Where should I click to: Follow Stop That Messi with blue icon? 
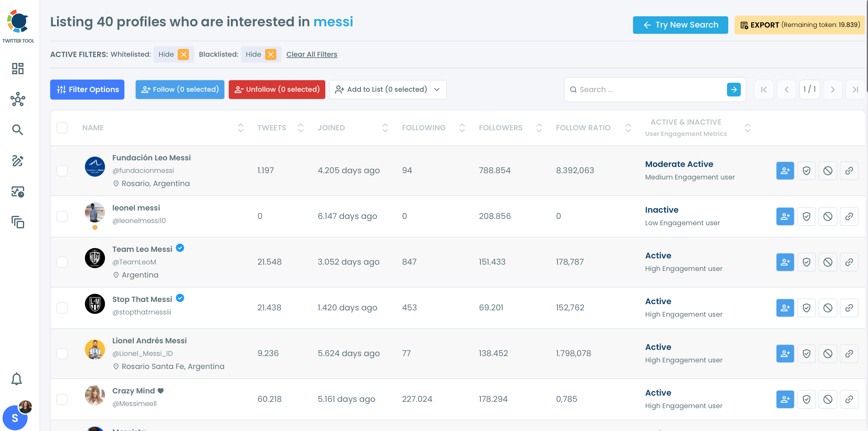pyautogui.click(x=785, y=308)
